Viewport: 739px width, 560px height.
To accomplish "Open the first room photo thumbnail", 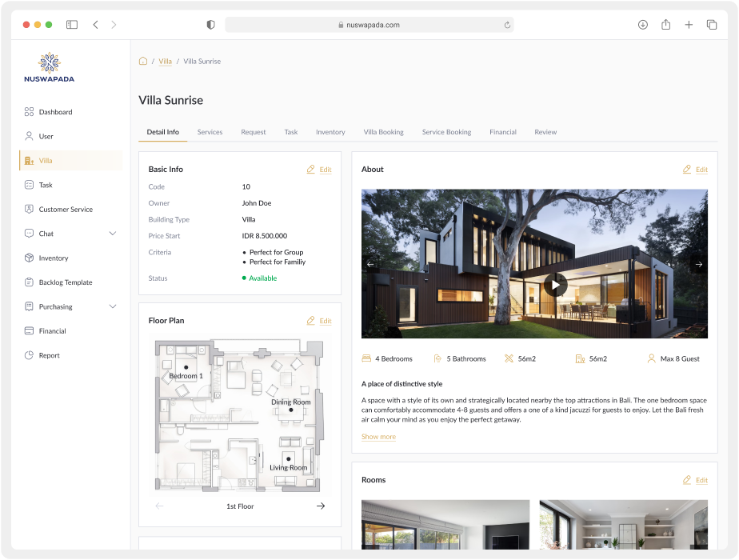I will [x=445, y=524].
